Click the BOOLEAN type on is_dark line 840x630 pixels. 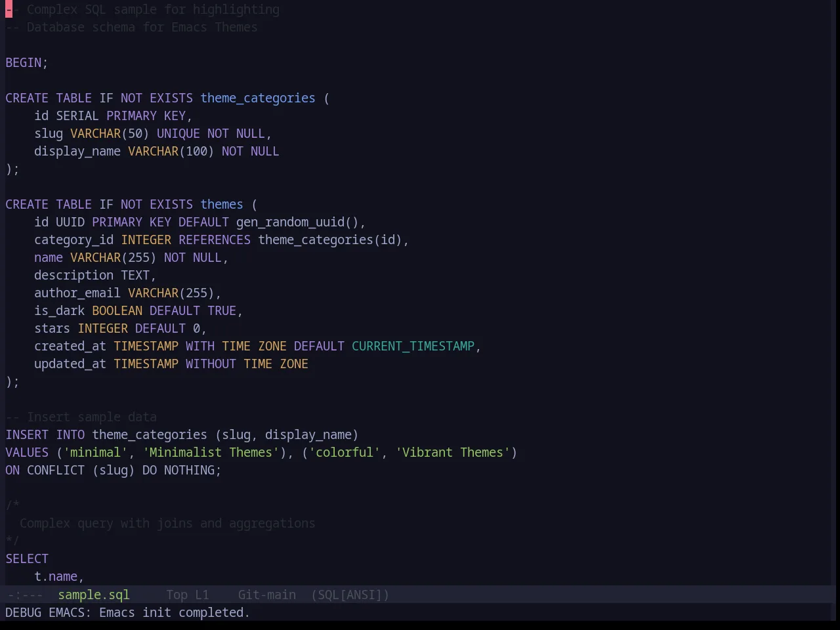[117, 310]
